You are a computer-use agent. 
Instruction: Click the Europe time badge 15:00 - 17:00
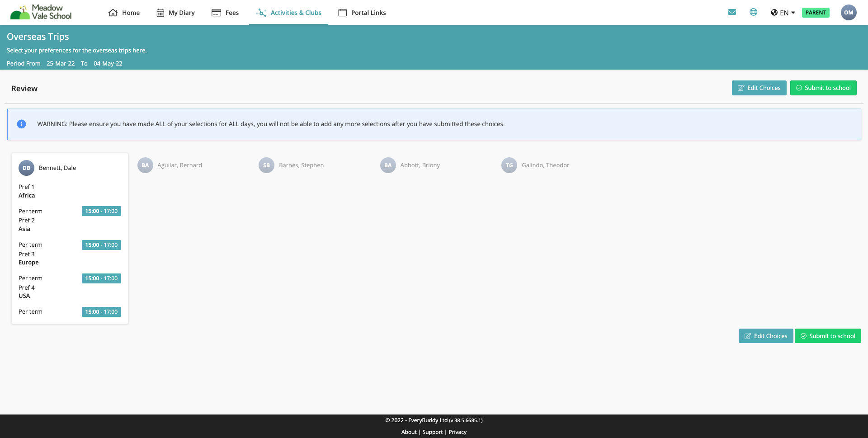101,278
